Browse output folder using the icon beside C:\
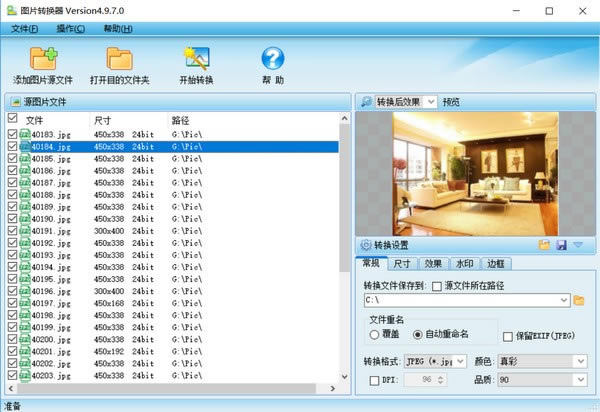This screenshot has height=412, width=600. [x=579, y=301]
